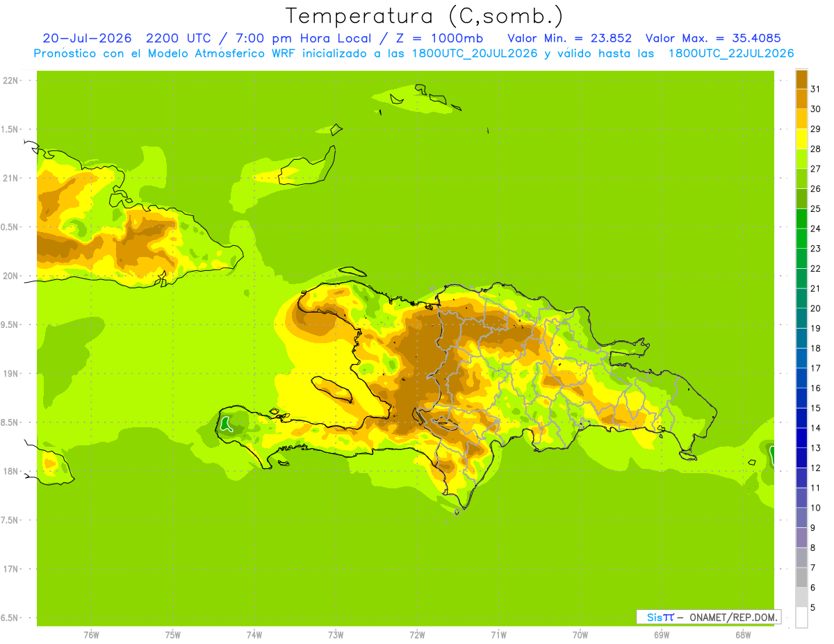Click legend swatch between 27 and 28
Image resolution: width=834 pixels, height=644 pixels.
(801, 158)
